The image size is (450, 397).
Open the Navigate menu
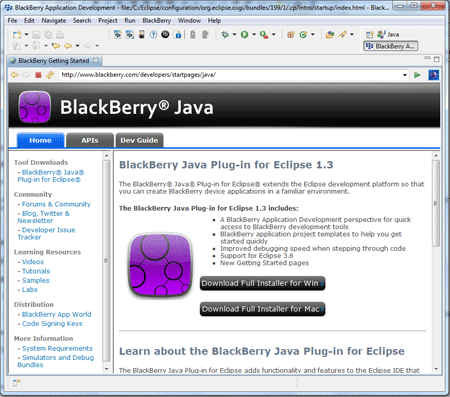[54, 21]
